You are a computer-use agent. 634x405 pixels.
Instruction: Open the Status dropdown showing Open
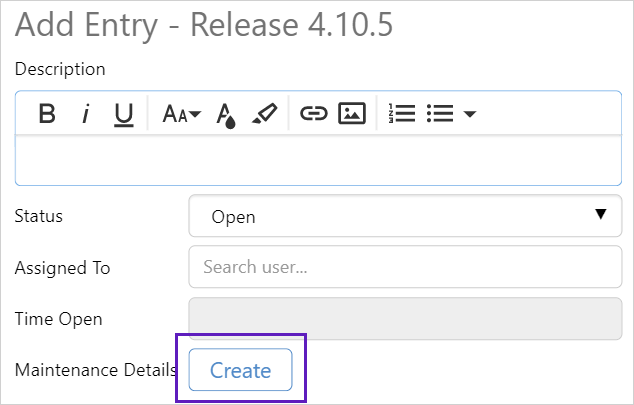tap(405, 216)
